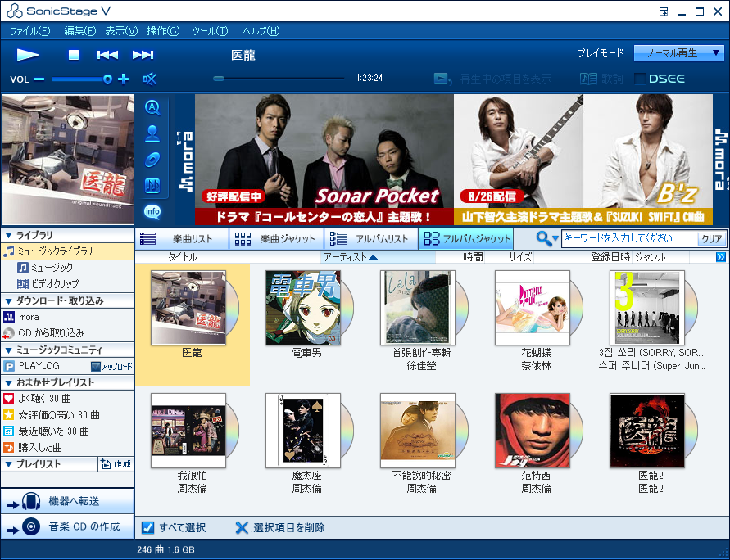Image resolution: width=730 pixels, height=560 pixels.
Task: Delete selected items with 選択項目を削除
Action: [280, 527]
